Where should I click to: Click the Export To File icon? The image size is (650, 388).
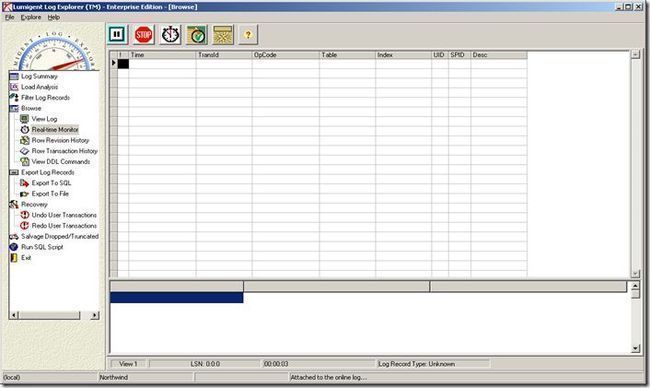25,194
